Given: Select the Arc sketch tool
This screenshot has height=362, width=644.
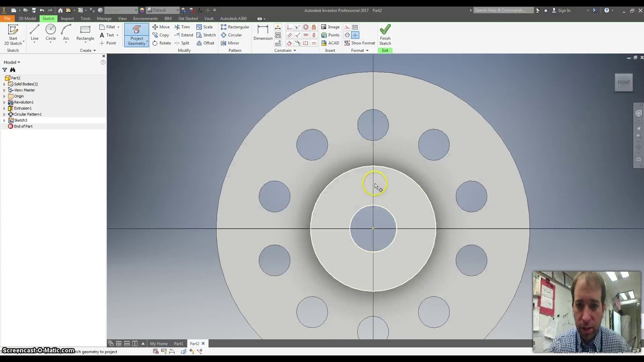Looking at the screenshot, I should point(66,33).
